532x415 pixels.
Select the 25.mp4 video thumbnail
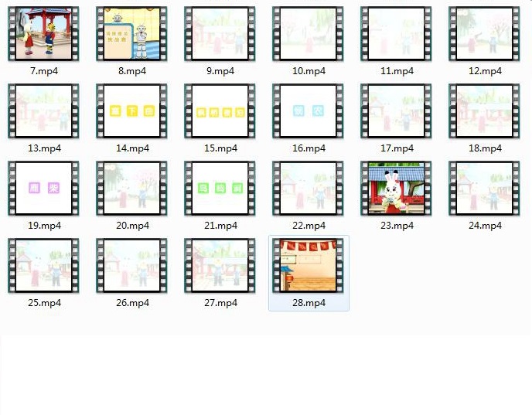coord(44,266)
